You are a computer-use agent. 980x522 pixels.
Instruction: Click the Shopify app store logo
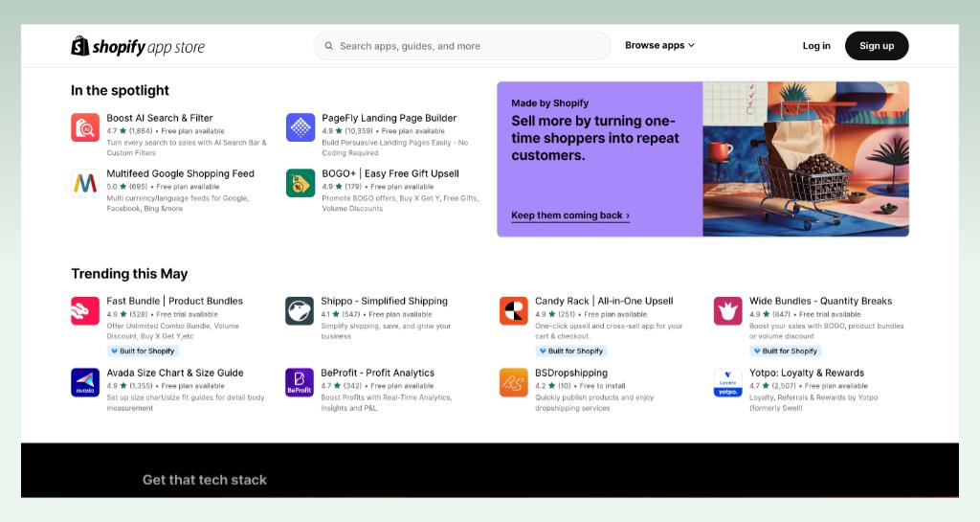[x=138, y=46]
